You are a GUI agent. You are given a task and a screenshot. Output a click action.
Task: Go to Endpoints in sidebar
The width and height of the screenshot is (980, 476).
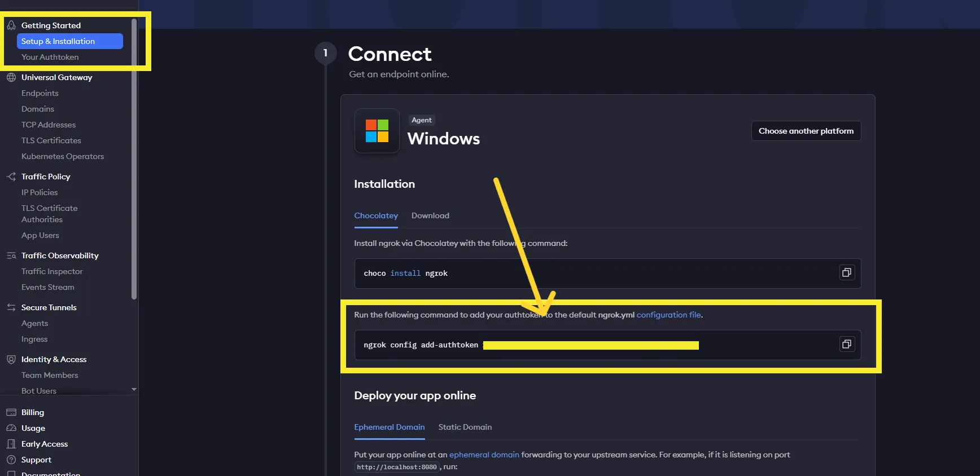40,93
